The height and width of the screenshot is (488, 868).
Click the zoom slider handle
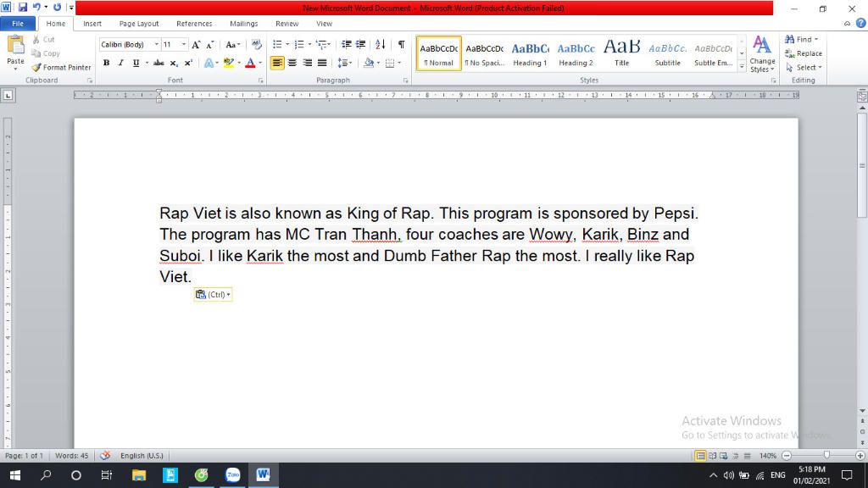[x=826, y=455]
